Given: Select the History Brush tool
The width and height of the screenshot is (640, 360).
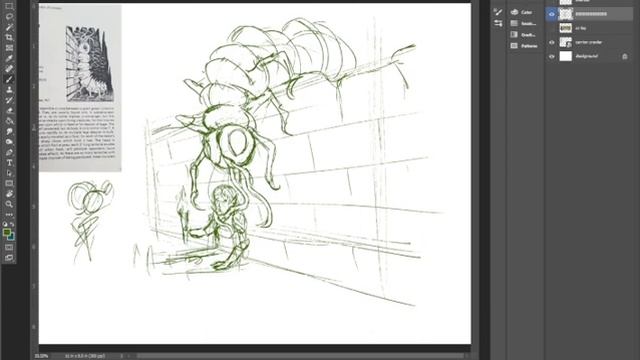Looking at the screenshot, I should (9, 100).
